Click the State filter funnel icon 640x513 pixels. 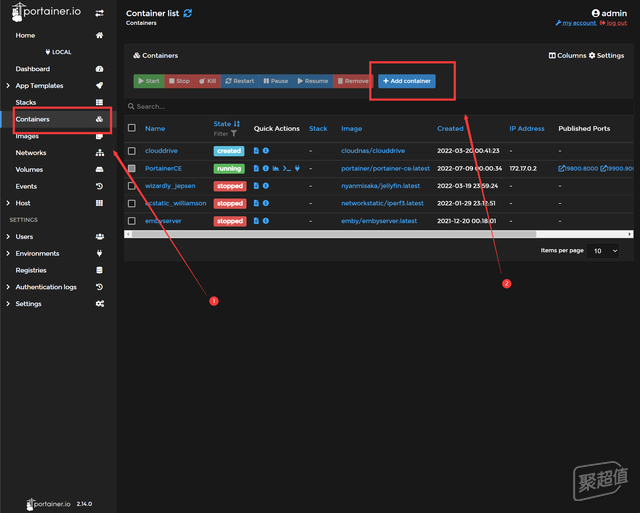tap(234, 133)
